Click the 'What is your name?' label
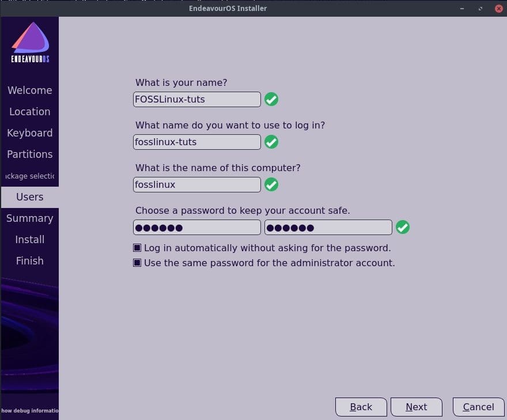 tap(181, 83)
